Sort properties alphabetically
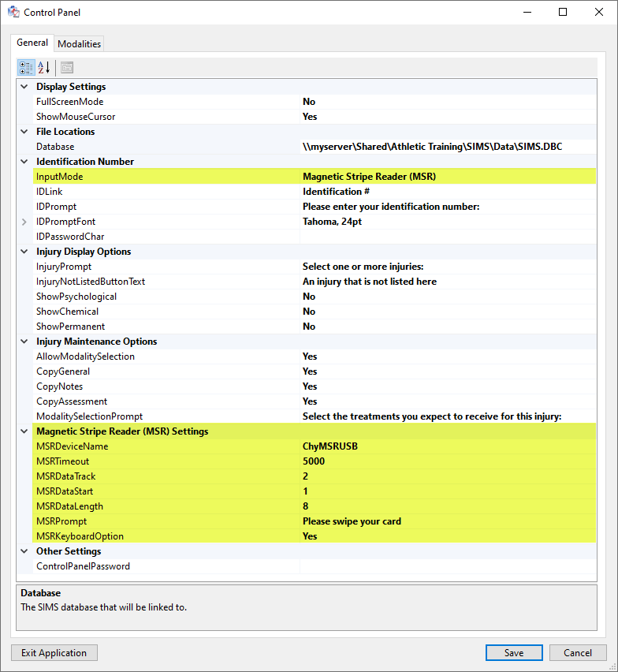The image size is (618, 672). pos(44,68)
